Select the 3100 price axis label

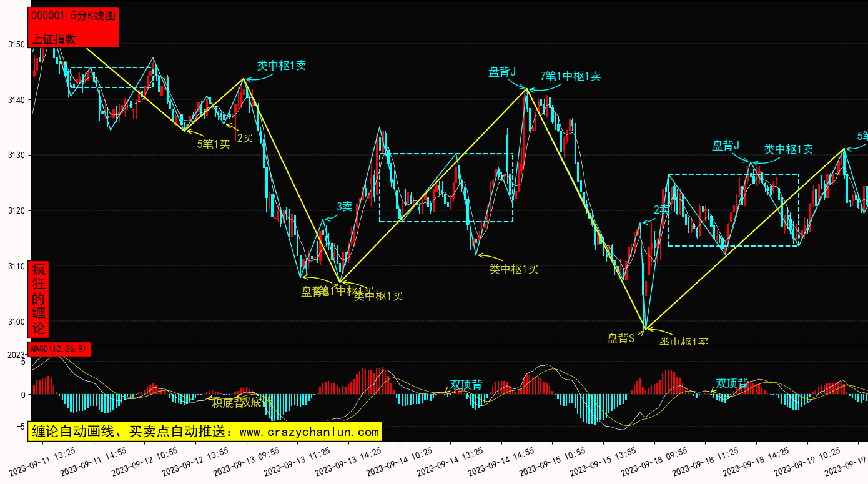click(x=16, y=322)
